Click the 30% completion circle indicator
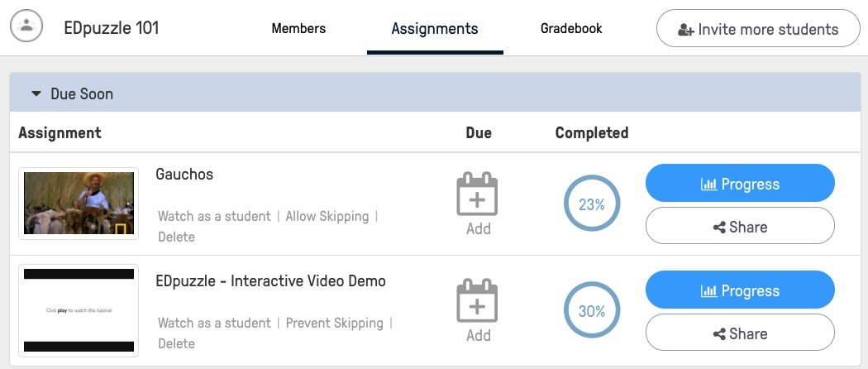This screenshot has width=868, height=369. pos(592,312)
